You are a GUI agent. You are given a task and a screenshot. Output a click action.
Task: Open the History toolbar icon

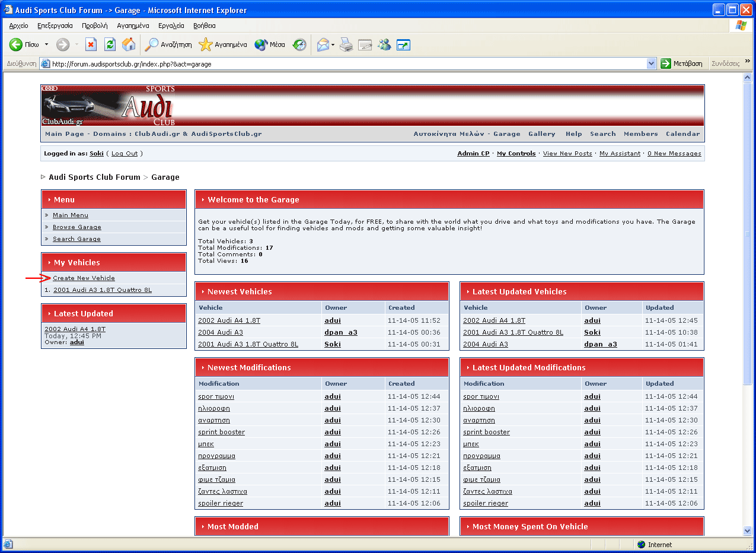[299, 45]
